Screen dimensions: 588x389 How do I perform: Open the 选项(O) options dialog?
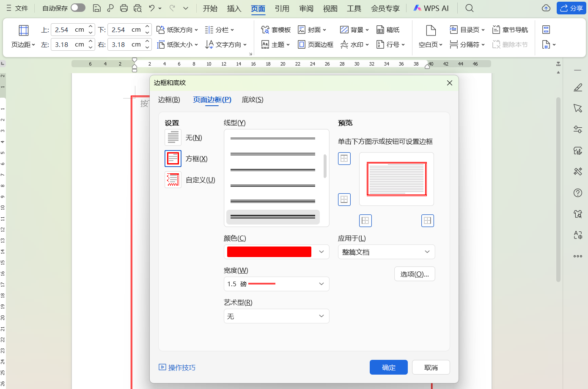(415, 274)
